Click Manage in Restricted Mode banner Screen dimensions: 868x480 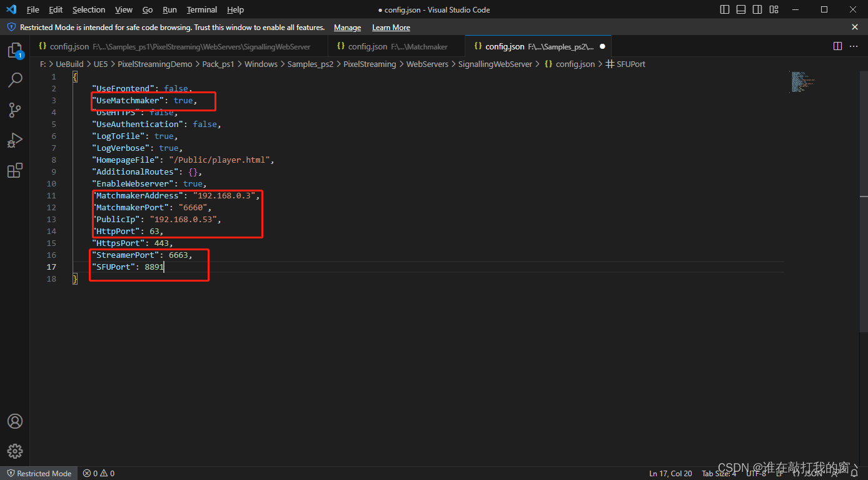[x=347, y=28]
